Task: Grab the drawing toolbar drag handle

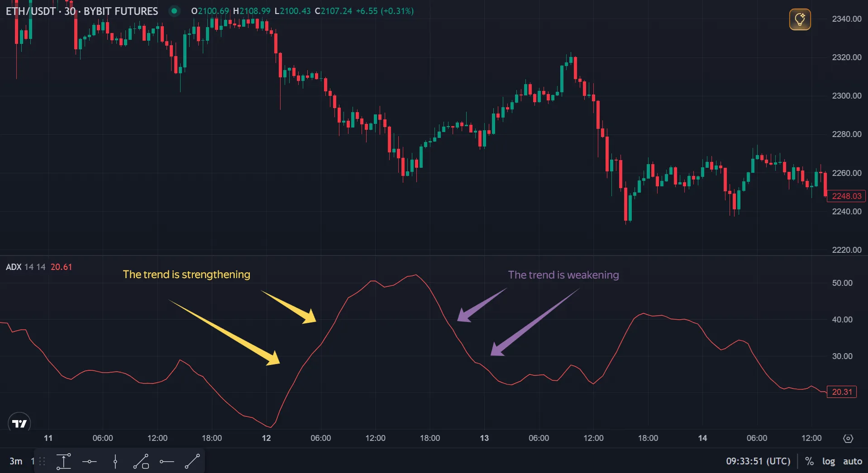Action: coord(42,462)
